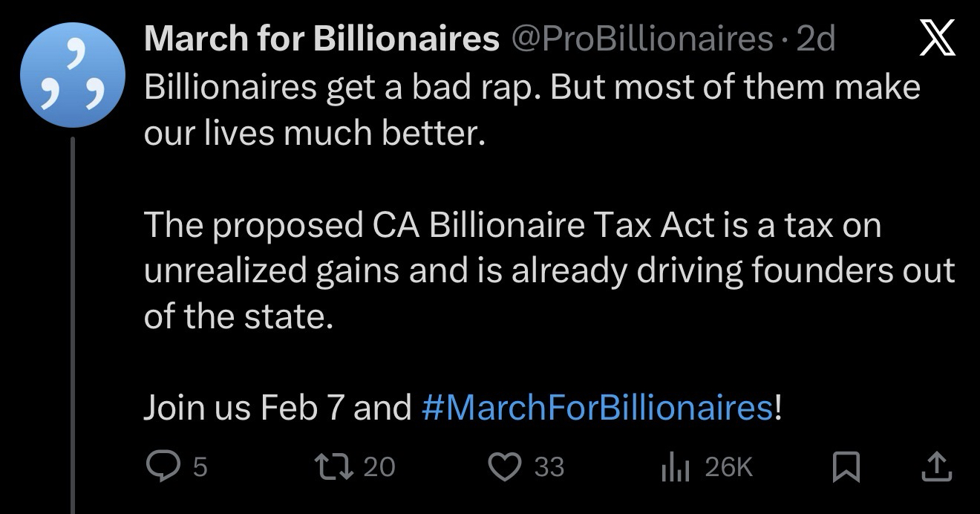980x514 pixels.
Task: Click the display name March for Billionaires
Action: 321,39
